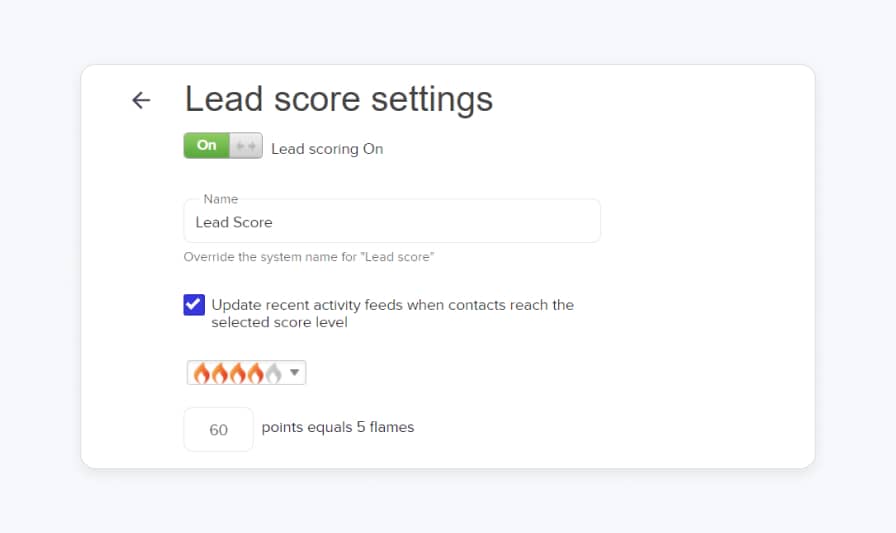
Task: Click the points field showing 60
Action: point(218,430)
